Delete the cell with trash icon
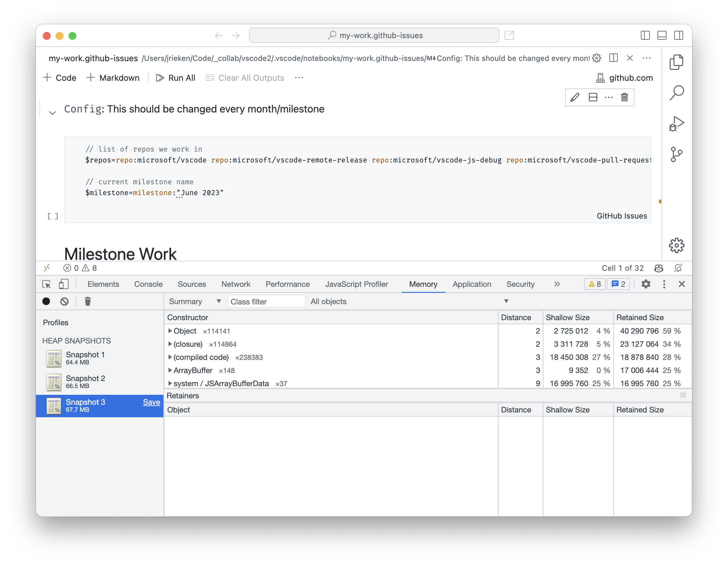The image size is (728, 564). pos(624,97)
